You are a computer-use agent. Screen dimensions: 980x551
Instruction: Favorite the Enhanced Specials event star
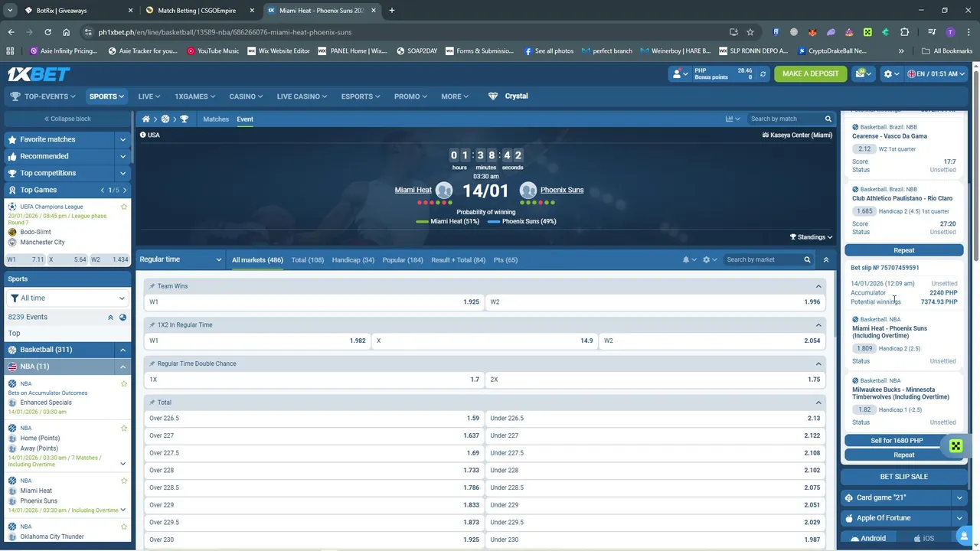point(124,384)
